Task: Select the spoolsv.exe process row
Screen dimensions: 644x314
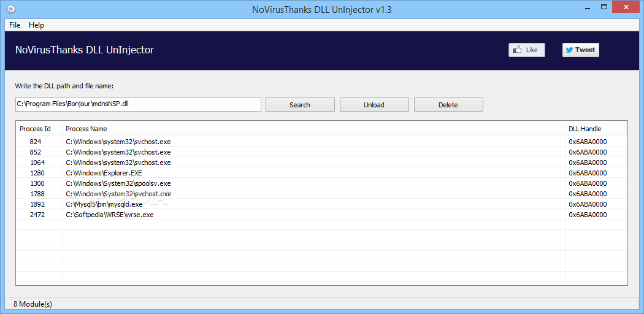Action: click(321, 183)
